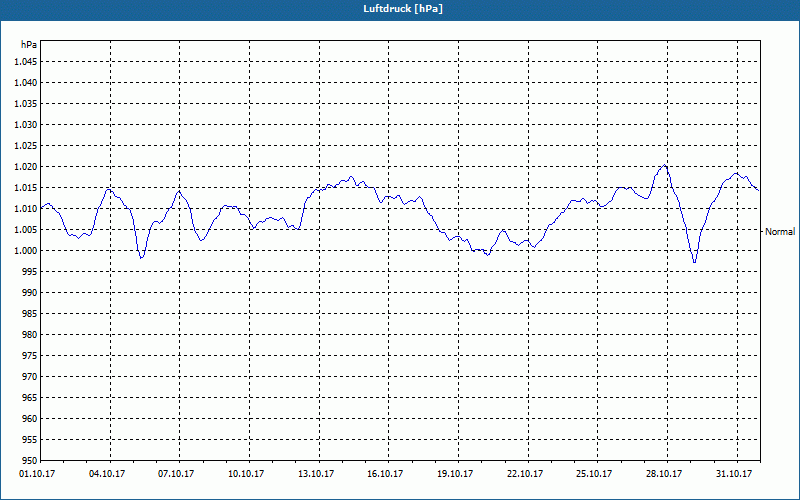Click the 07.10.17 date label
The height and width of the screenshot is (500, 800).
click(x=176, y=474)
